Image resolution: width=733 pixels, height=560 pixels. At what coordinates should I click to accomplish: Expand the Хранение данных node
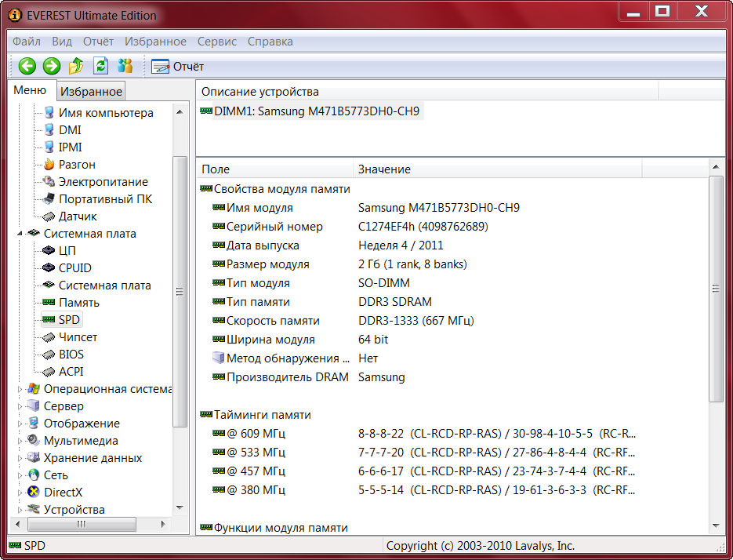click(20, 459)
